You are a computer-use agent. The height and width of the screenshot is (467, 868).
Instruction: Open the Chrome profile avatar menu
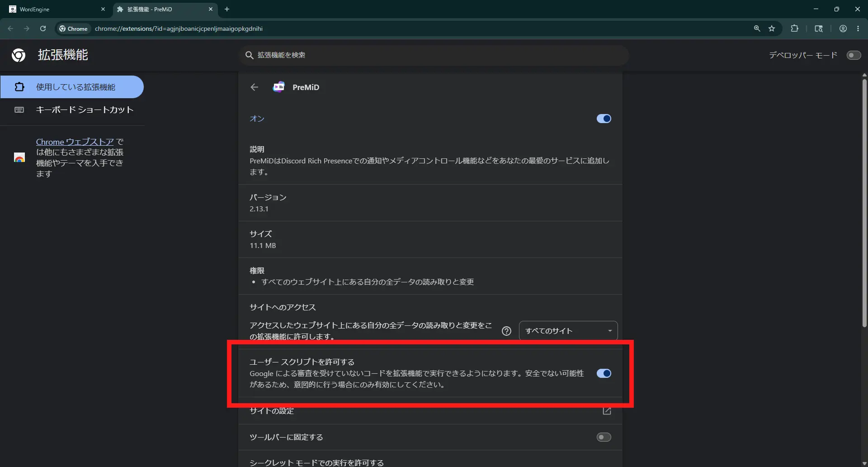click(843, 29)
